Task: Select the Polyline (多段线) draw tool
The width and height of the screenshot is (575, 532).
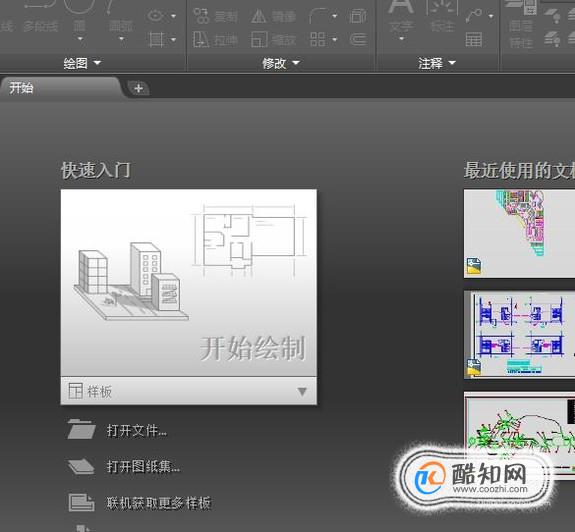Action: [40, 15]
